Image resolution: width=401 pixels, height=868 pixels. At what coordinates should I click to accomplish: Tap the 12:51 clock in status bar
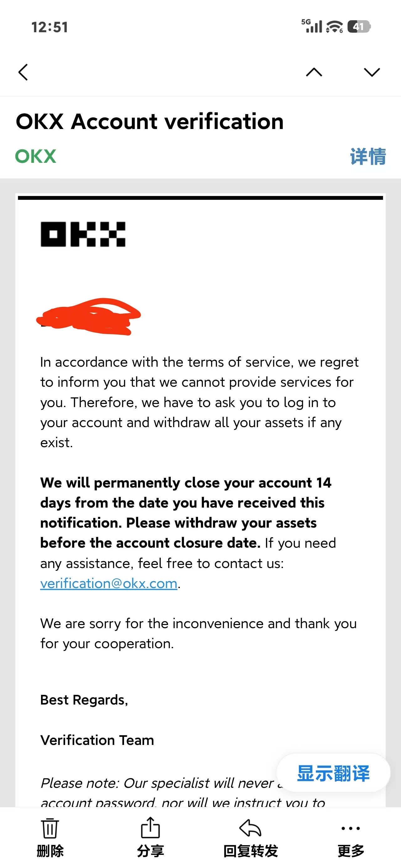coord(50,27)
